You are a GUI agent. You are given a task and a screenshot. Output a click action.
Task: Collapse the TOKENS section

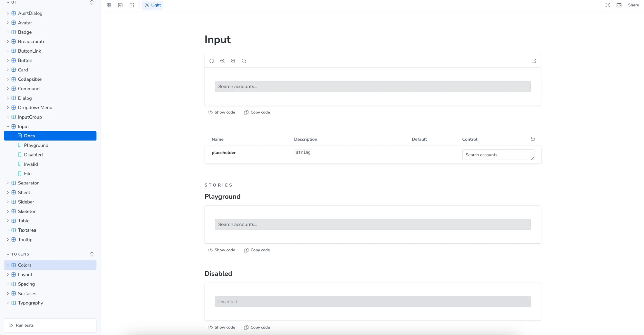(20, 254)
